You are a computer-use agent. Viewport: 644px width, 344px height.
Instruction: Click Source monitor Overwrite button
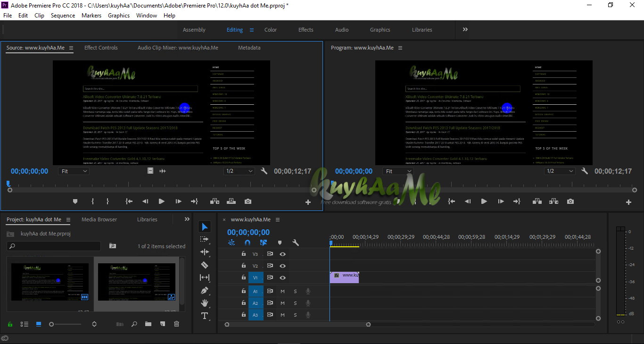231,201
